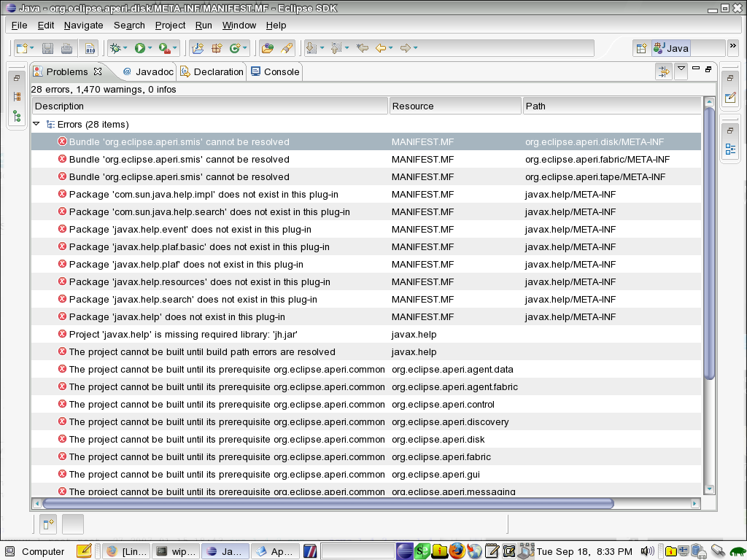This screenshot has width=747, height=560.
Task: Click the binary 010 build icon
Action: coord(90,48)
